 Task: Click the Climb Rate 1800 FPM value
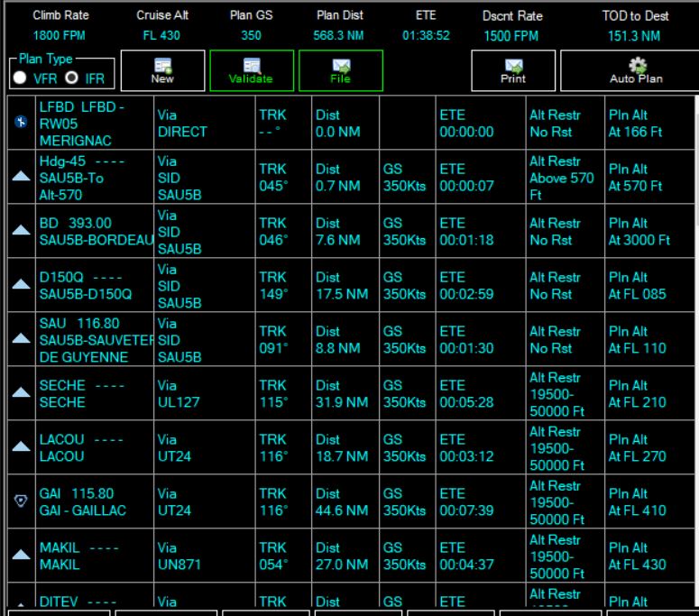(x=59, y=36)
